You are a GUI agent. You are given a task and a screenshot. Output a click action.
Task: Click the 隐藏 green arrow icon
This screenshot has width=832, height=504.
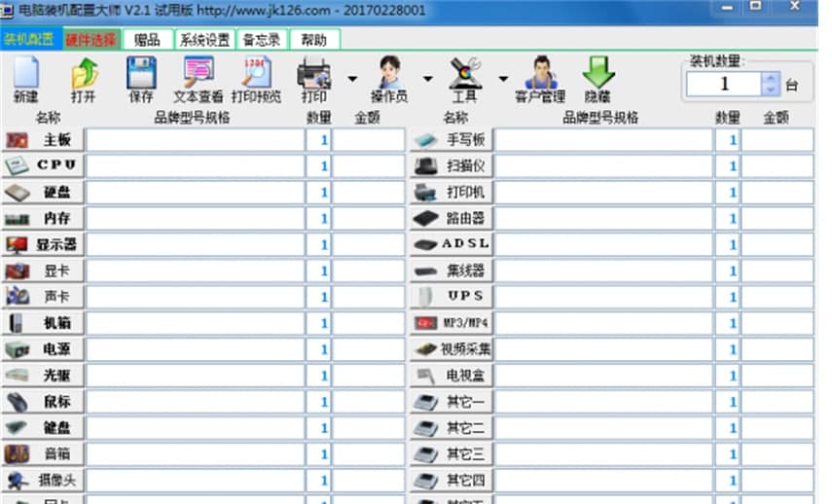point(598,80)
